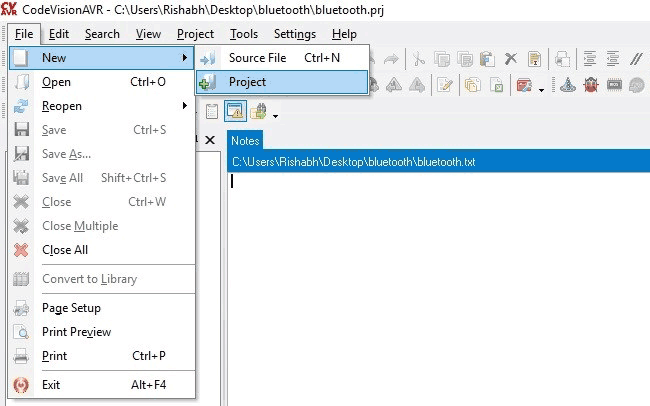Viewport: 650px width, 406px height.
Task: Click the Unindent block icon
Action: tap(613, 59)
